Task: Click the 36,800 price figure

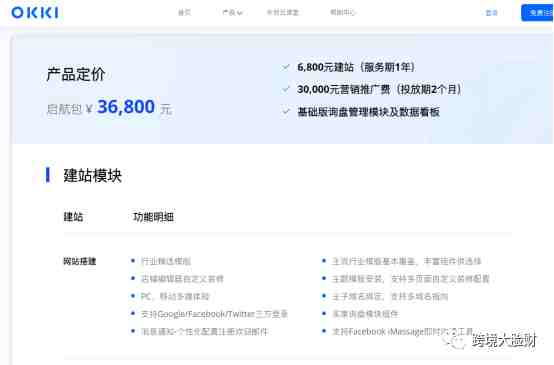Action: (126, 106)
